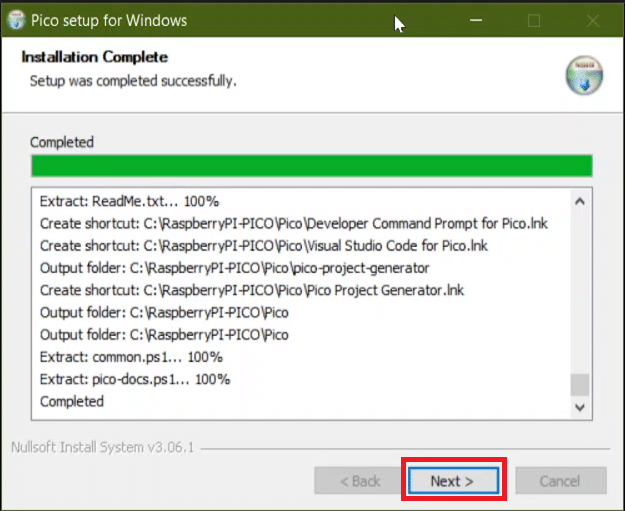The image size is (625, 511).
Task: Select the 'Extract: ReadMe.txt... 100%' log line
Action: [x=129, y=201]
